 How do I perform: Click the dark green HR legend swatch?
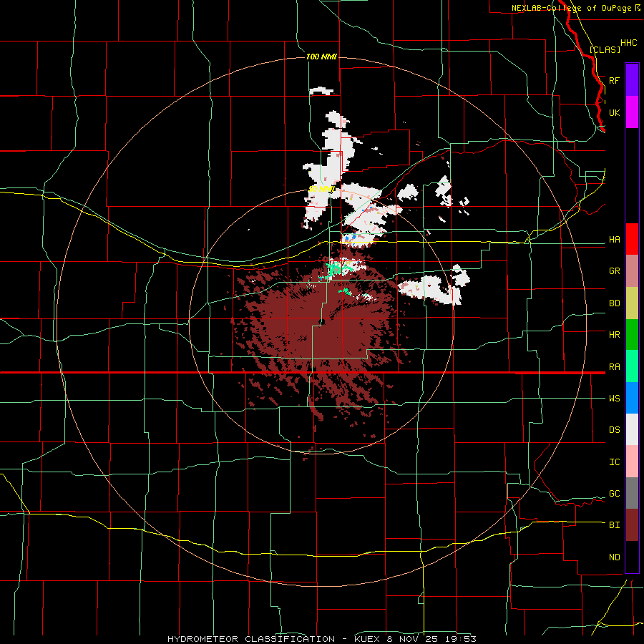pyautogui.click(x=632, y=335)
